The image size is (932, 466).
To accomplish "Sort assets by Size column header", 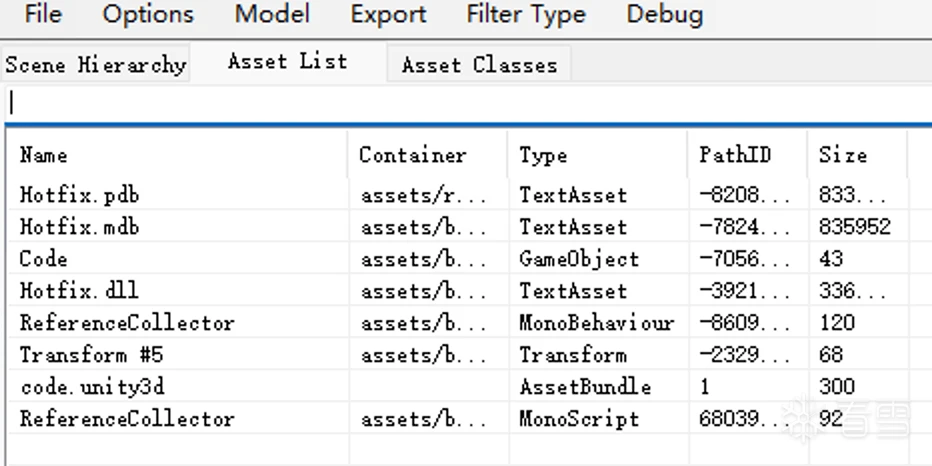I will [x=858, y=155].
